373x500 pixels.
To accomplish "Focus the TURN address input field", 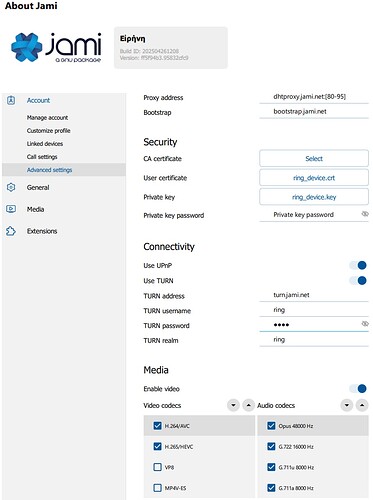I will [314, 295].
